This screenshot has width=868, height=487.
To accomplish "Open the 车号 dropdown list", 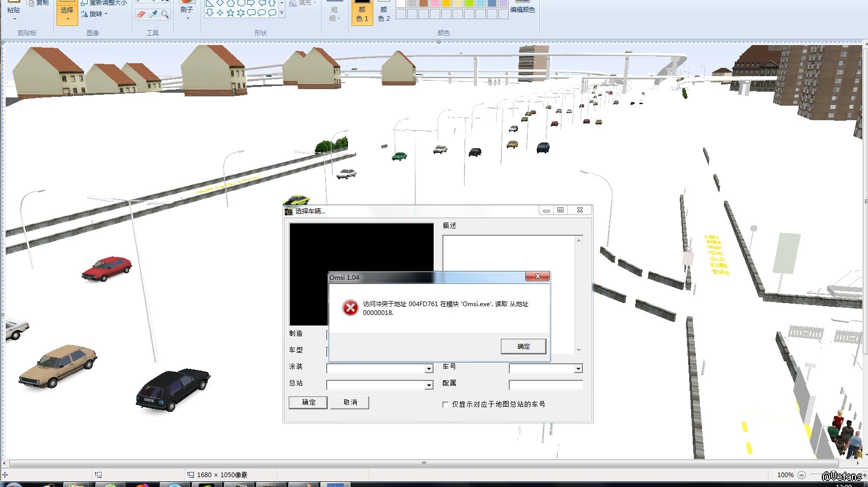I will (x=578, y=369).
